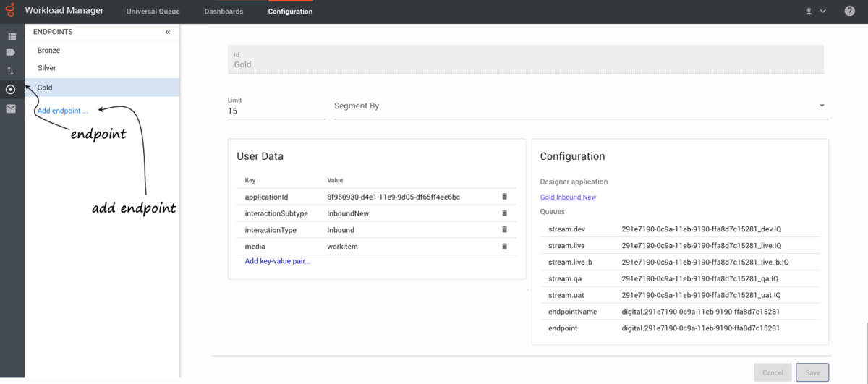Image resolution: width=868 pixels, height=384 pixels.
Task: Delete the media workitem row
Action: click(x=504, y=247)
